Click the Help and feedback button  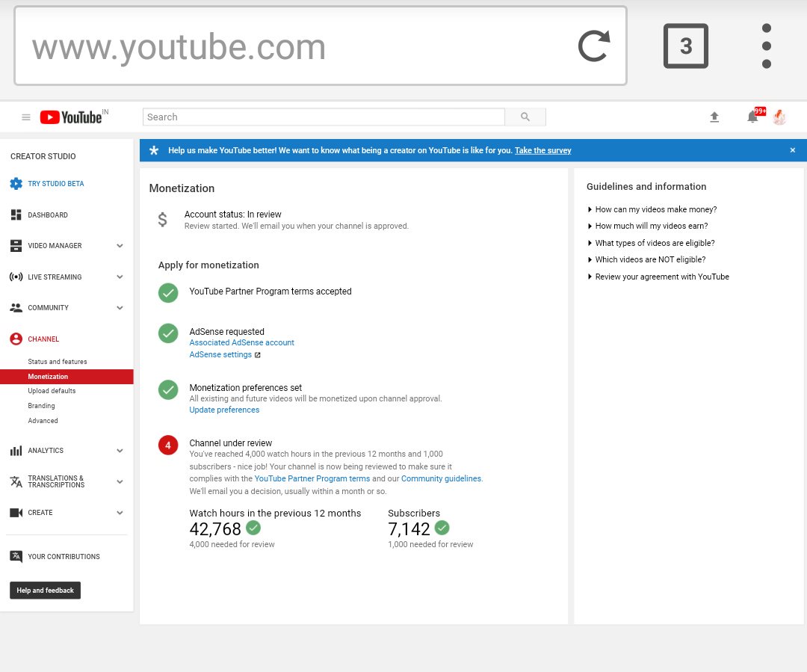coord(46,591)
